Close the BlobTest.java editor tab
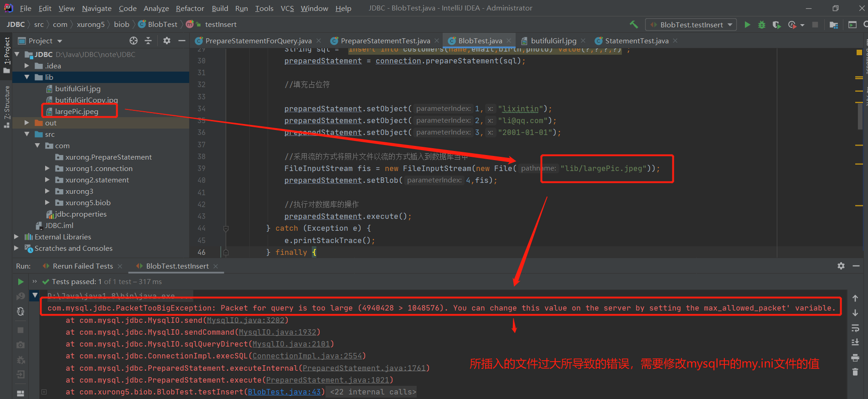Screen dimensions: 868x399 [x=509, y=41]
